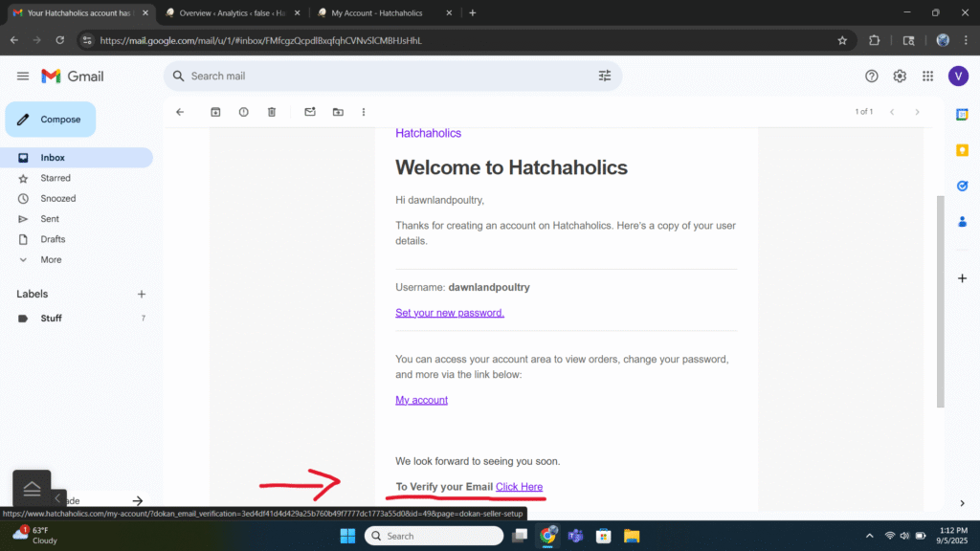
Task: Open Microsoft Teams from taskbar
Action: click(x=575, y=536)
